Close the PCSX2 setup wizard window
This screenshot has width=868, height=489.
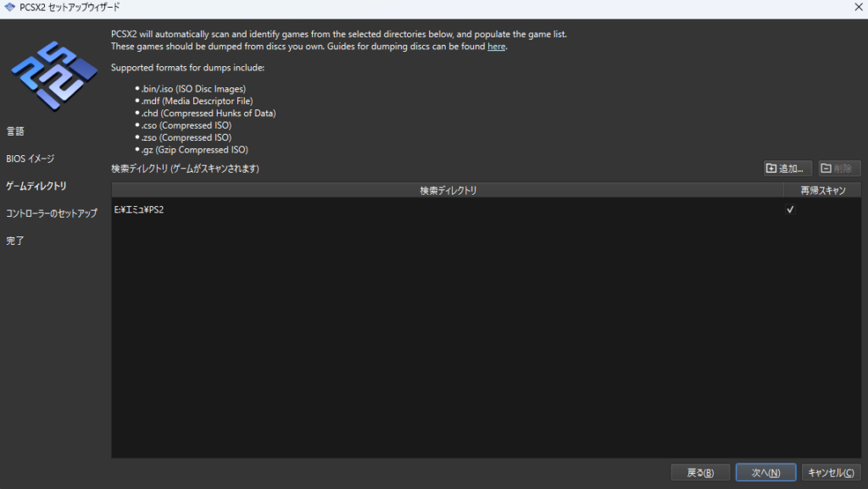point(858,7)
